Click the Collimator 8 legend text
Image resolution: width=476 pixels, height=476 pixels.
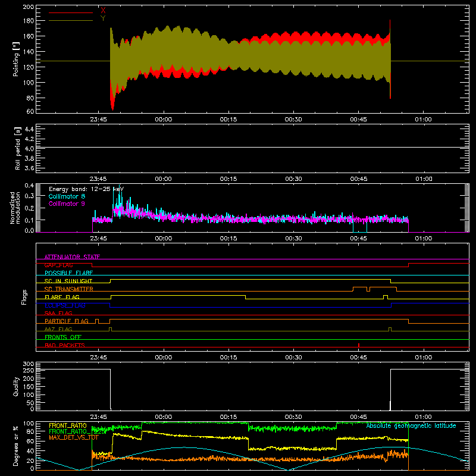point(67,196)
